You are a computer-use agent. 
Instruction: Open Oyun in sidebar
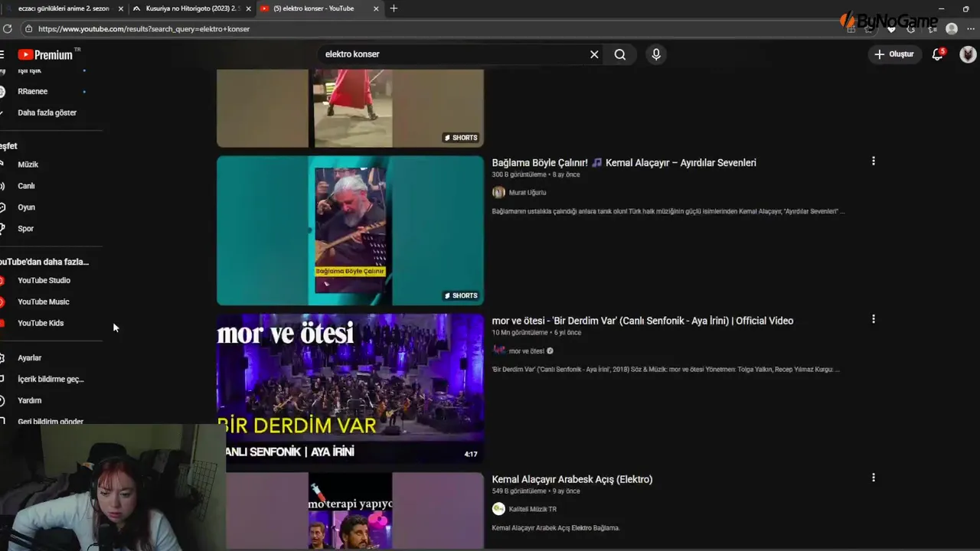coord(27,207)
